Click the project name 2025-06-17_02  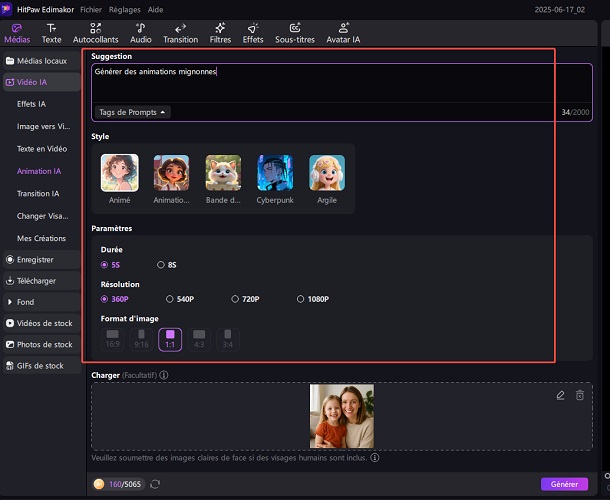point(559,10)
